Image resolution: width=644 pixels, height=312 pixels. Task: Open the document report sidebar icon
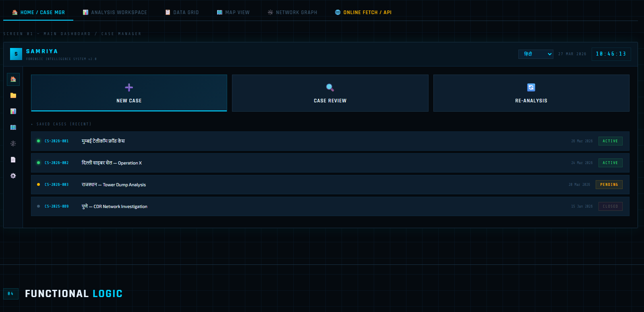click(13, 160)
